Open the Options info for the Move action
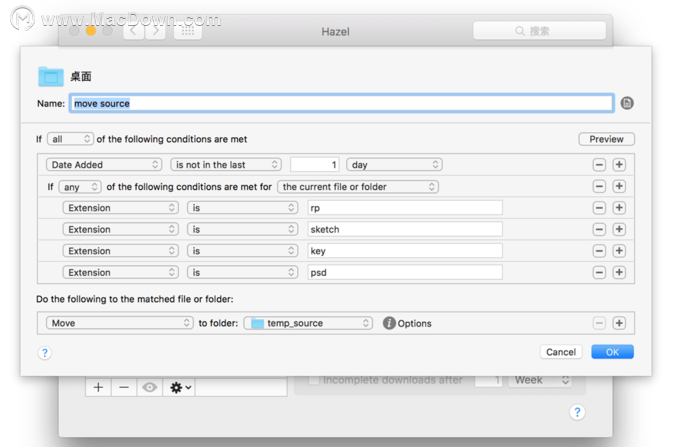 pos(389,323)
